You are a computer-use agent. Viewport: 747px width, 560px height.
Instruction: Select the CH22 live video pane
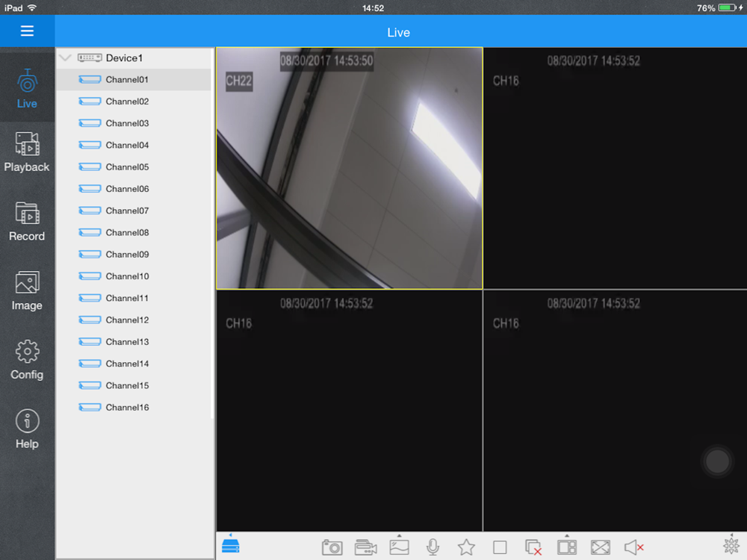click(350, 168)
